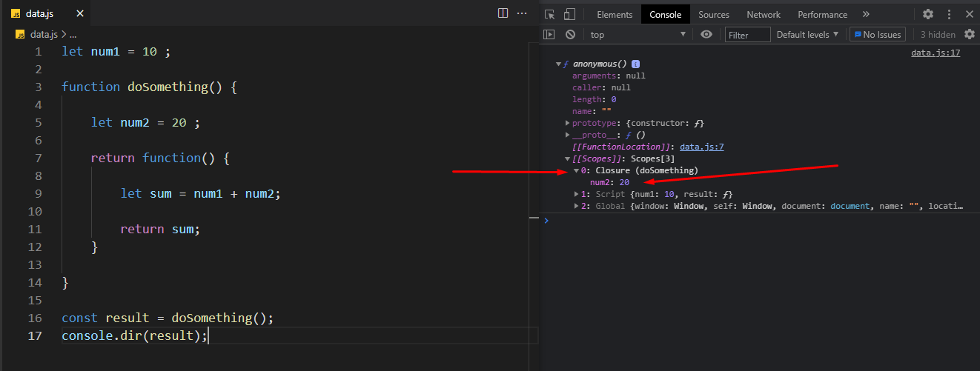Click the console prompt input line

coord(764,221)
